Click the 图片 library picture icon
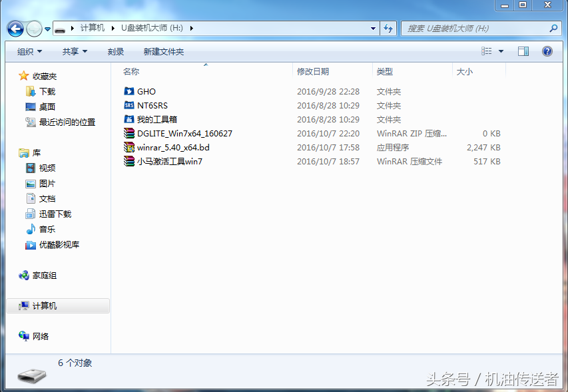Screen dimensions: 568x392 coord(31,184)
